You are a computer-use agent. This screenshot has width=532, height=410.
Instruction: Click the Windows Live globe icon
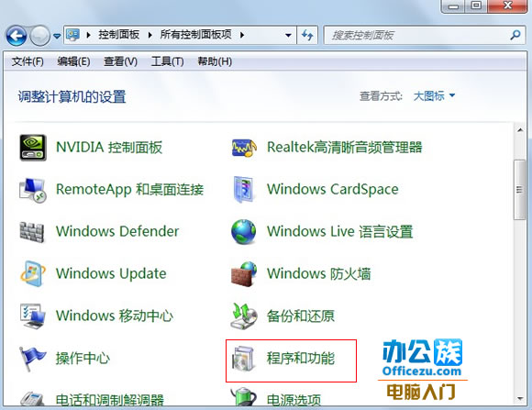(244, 232)
